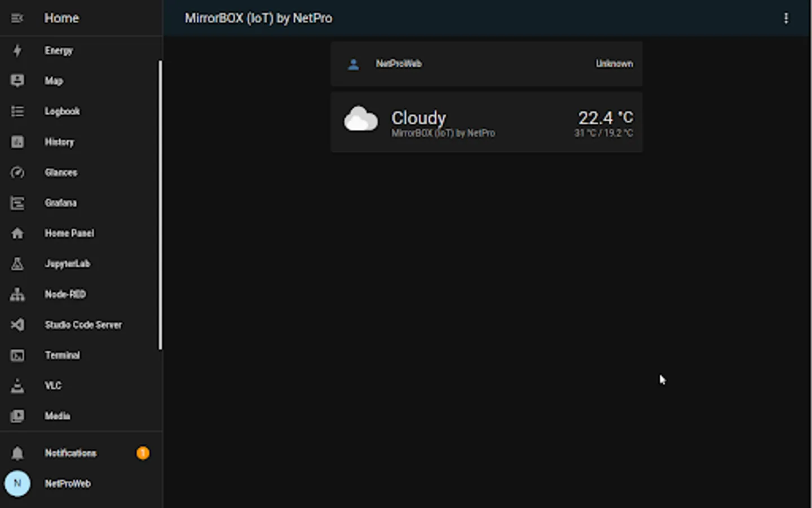812x508 pixels.
Task: Open the Studio Code Server icon
Action: [17, 325]
